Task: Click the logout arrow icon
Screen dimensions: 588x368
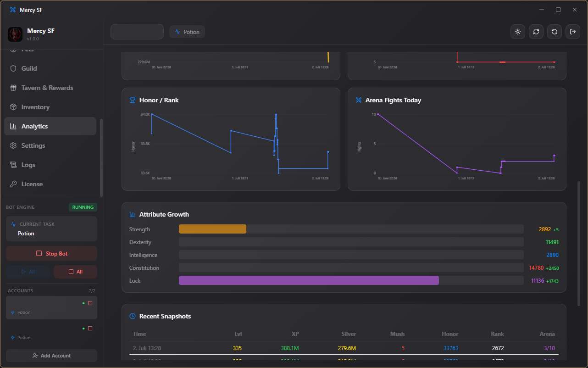Action: pos(573,32)
